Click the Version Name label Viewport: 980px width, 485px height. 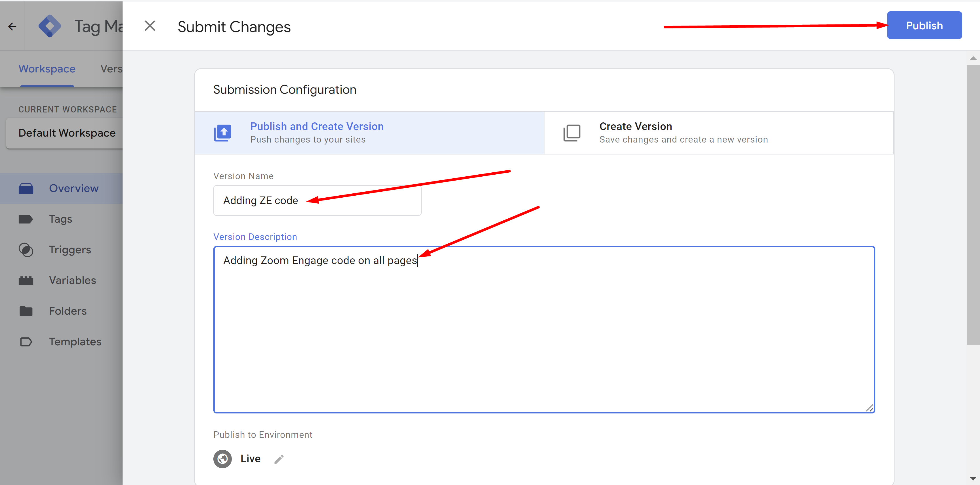click(x=243, y=176)
